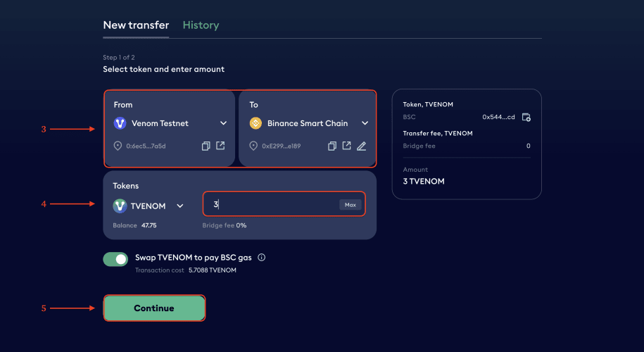This screenshot has width=644, height=352.
Task: Click the 0:6ec5...7a5d source address text
Action: (146, 146)
